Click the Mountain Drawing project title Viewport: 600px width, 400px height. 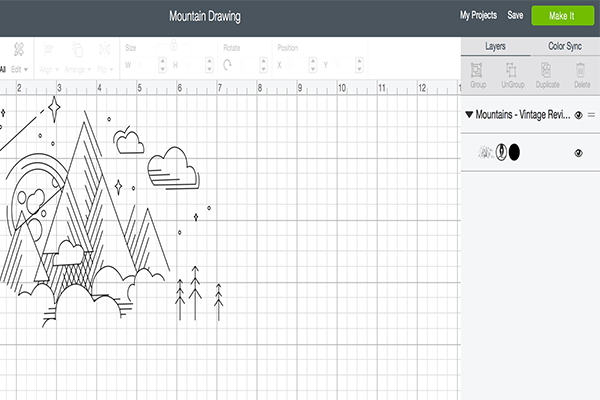coord(205,16)
